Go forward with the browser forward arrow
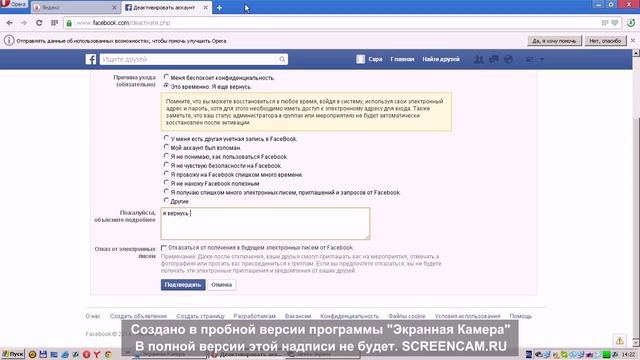This screenshot has width=640, height=360. click(24, 23)
